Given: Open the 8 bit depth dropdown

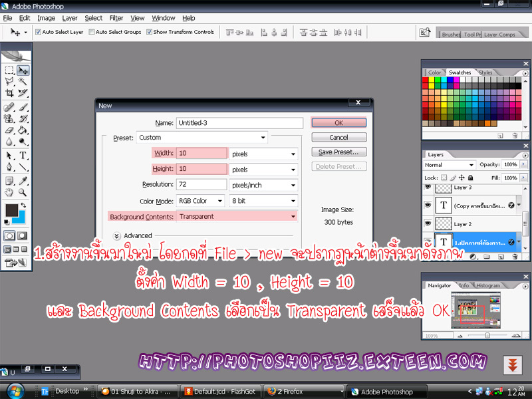Looking at the screenshot, I should pyautogui.click(x=263, y=201).
